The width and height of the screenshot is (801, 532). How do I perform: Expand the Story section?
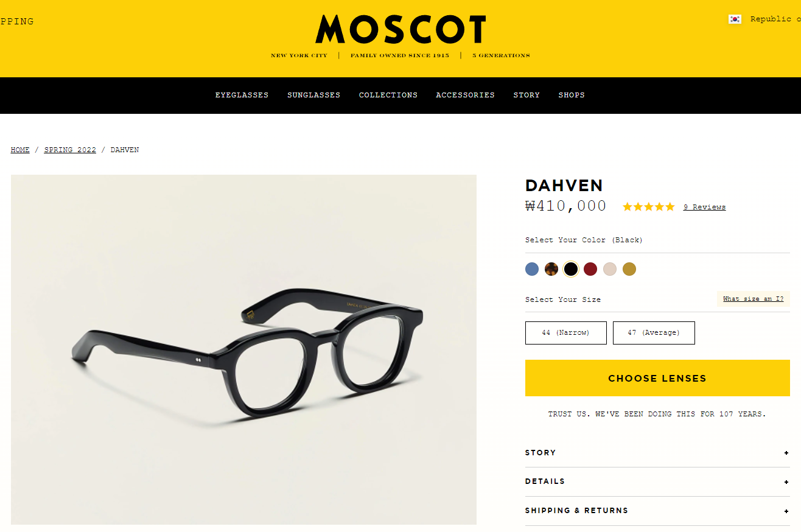(x=657, y=453)
